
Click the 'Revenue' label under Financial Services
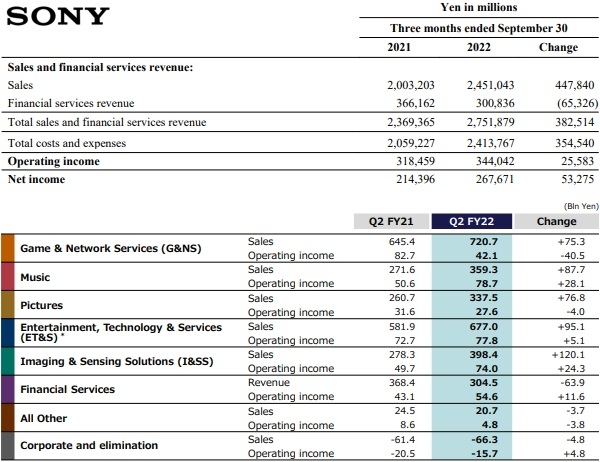269,382
